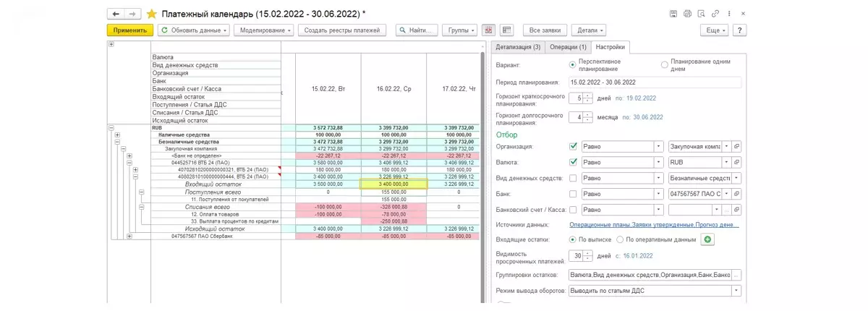Click the Все заявки button
This screenshot has width=868, height=311.
click(x=545, y=30)
